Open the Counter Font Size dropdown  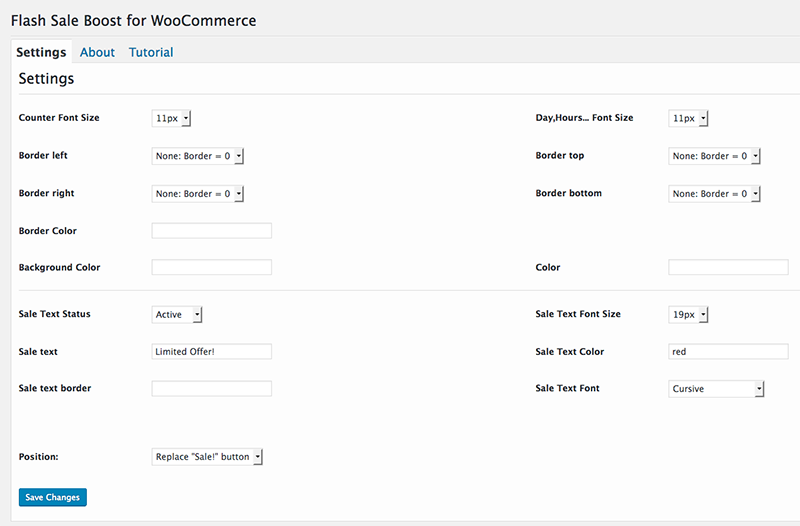coord(171,118)
